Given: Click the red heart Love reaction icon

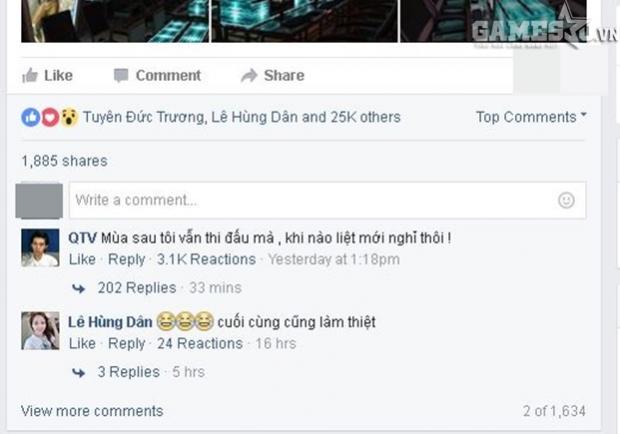Looking at the screenshot, I should point(50,117).
